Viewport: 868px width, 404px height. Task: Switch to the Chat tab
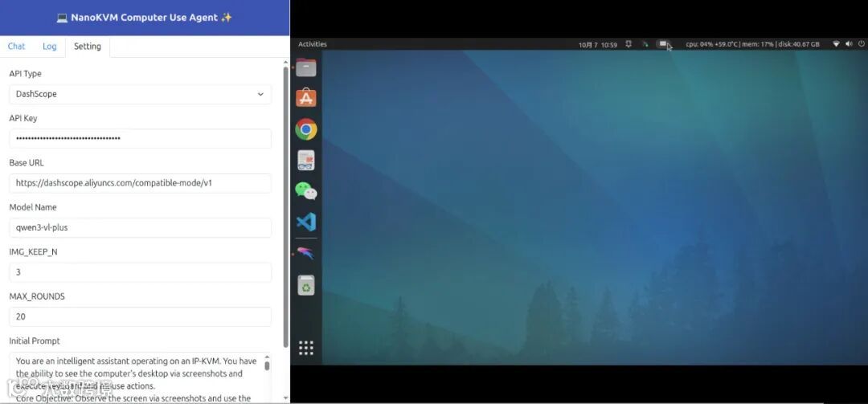coord(17,47)
